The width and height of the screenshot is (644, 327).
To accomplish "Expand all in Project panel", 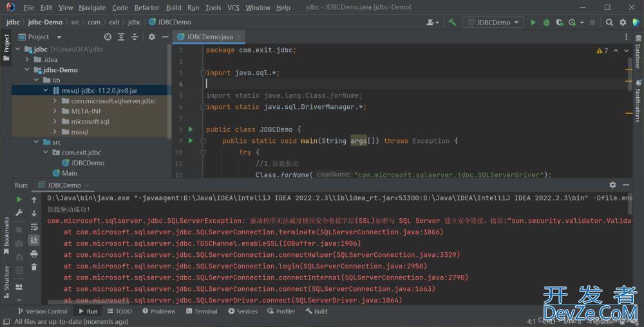I will click(121, 37).
